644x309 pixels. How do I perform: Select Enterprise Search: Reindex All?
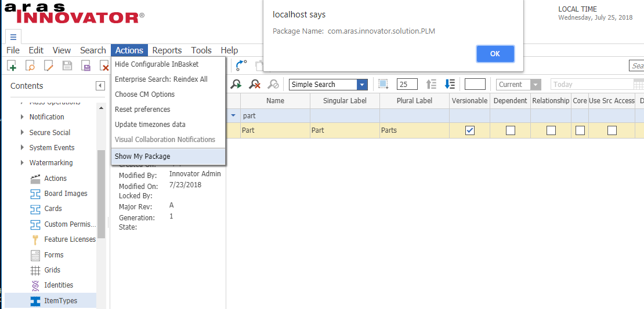168,79
